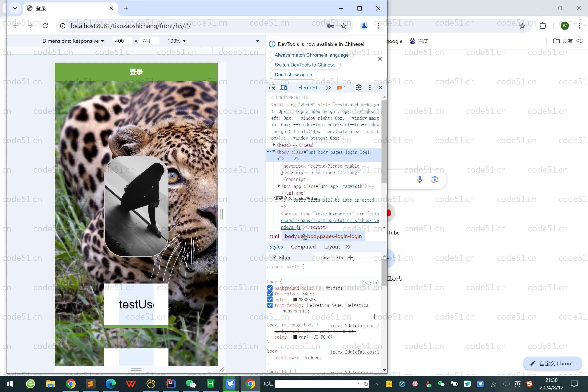This screenshot has width=588, height=392.
Task: Open index.2da1efab.css link for overflow-x rule
Action: tap(354, 352)
